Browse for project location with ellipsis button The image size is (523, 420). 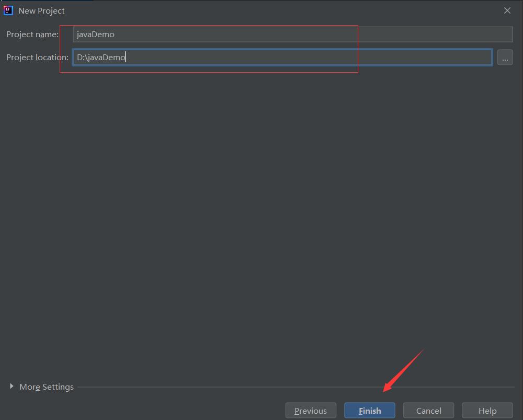pyautogui.click(x=505, y=58)
